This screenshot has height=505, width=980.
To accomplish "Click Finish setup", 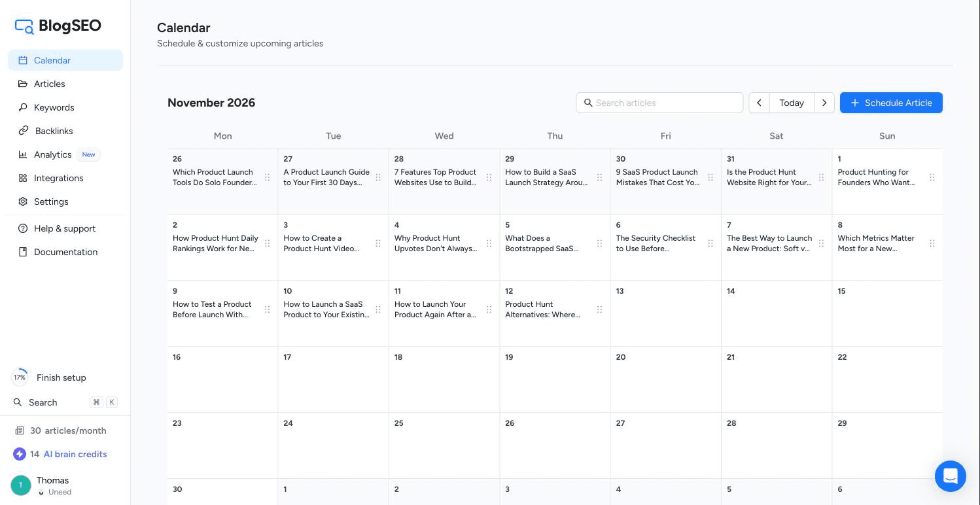I will (x=61, y=377).
